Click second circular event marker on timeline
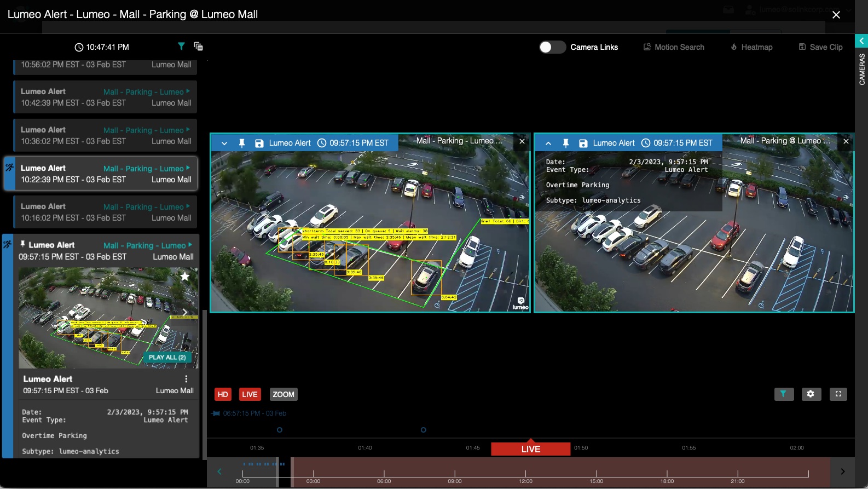Viewport: 868px width, 489px height. click(x=424, y=430)
